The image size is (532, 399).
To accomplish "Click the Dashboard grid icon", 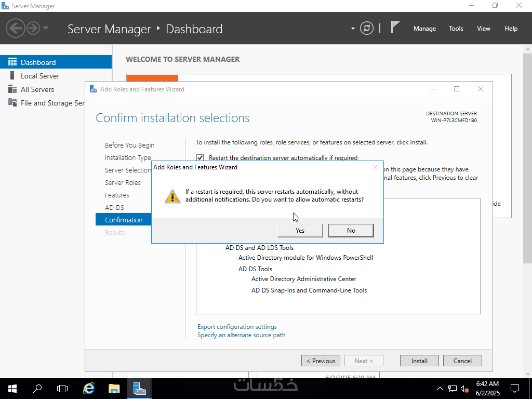I will (12, 62).
